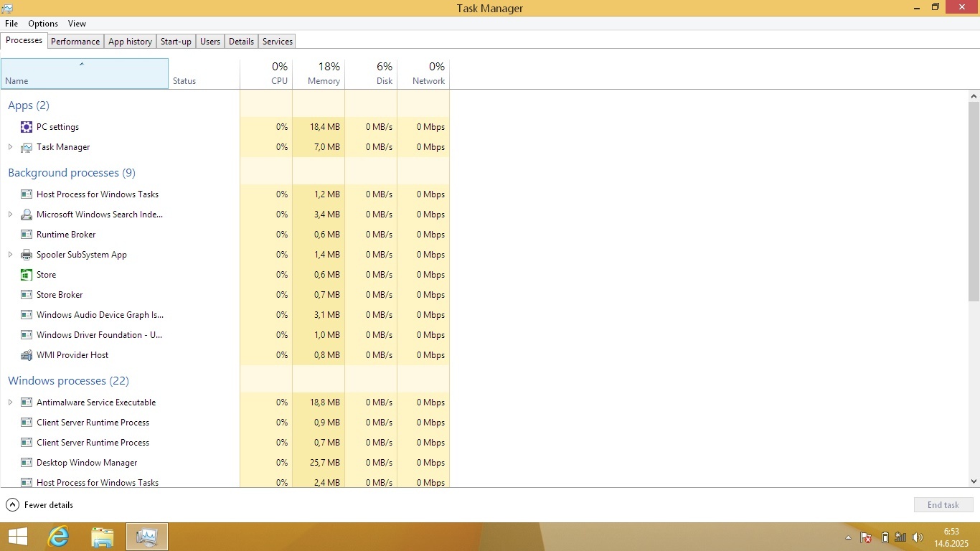The height and width of the screenshot is (551, 980).
Task: Click the scrollbar up arrow
Action: click(974, 96)
